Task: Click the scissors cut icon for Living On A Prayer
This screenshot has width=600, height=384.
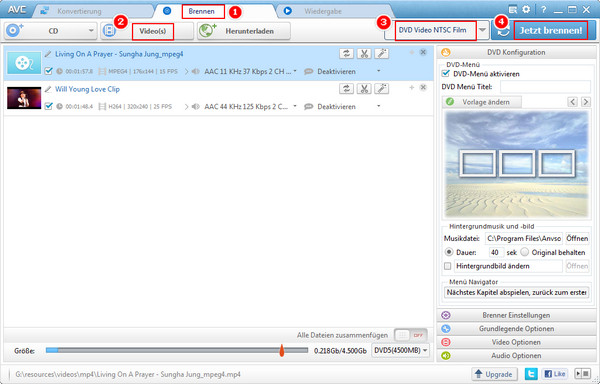Action: [x=364, y=54]
